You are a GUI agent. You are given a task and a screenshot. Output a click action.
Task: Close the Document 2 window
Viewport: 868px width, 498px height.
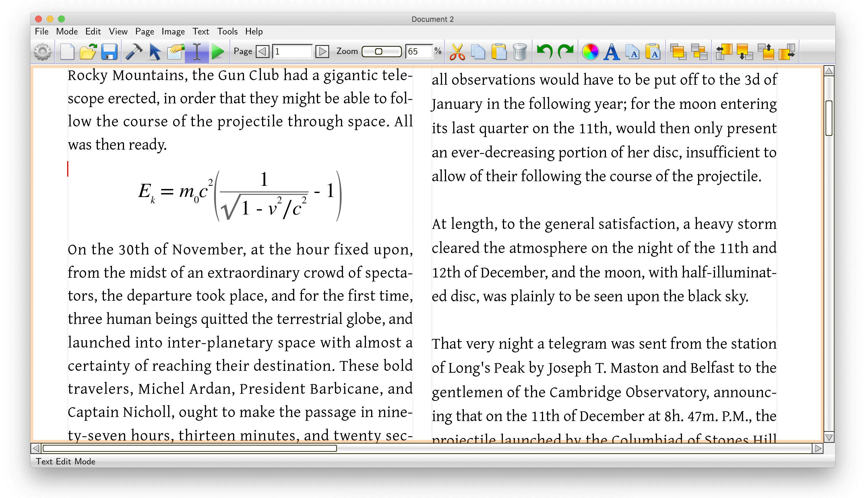38,19
